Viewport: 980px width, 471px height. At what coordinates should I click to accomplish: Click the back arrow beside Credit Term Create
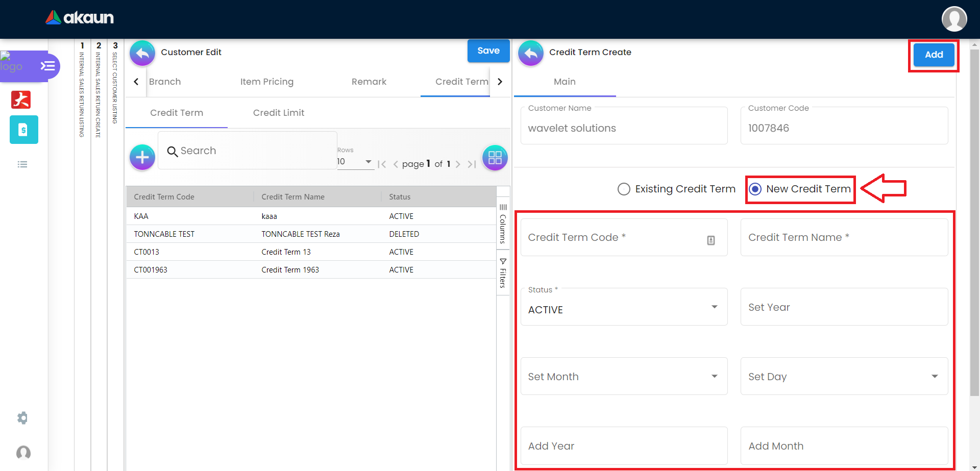(x=531, y=53)
